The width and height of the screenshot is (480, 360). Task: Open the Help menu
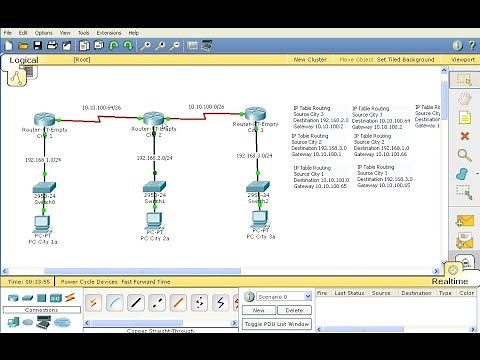point(134,33)
